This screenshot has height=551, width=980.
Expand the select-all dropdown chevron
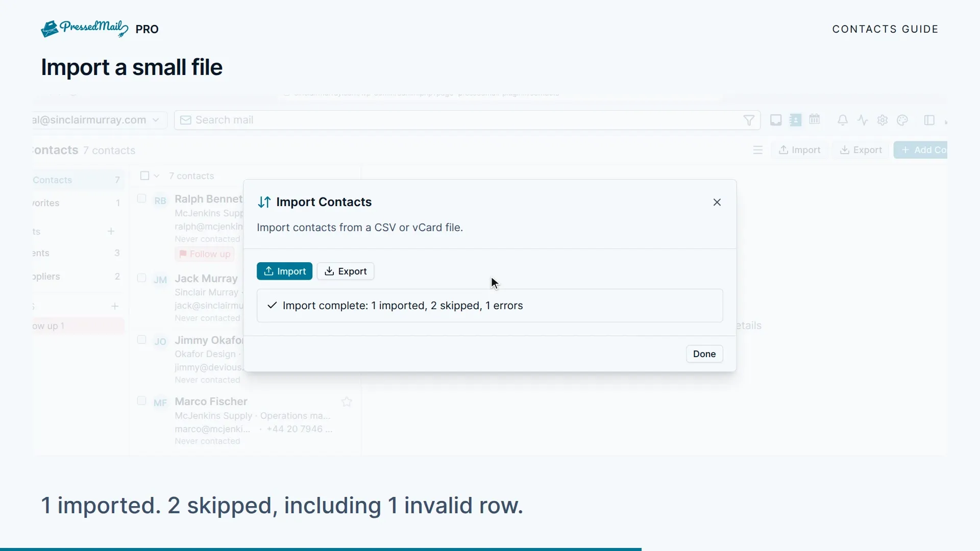tap(157, 176)
